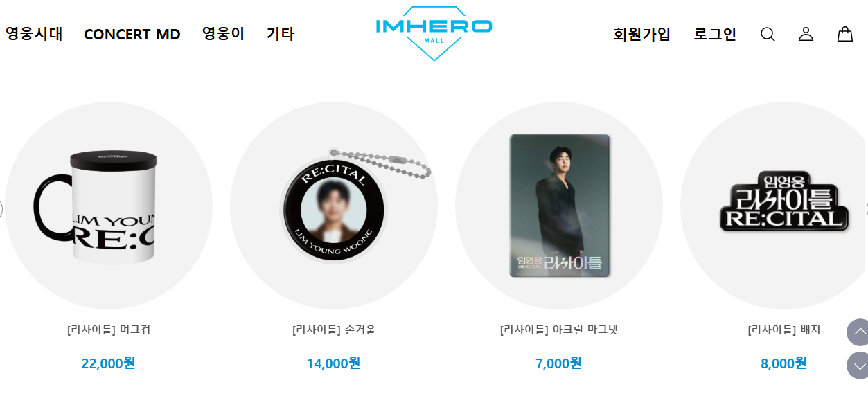Click the IMHERO MALL logo
868x396 pixels.
point(434,33)
